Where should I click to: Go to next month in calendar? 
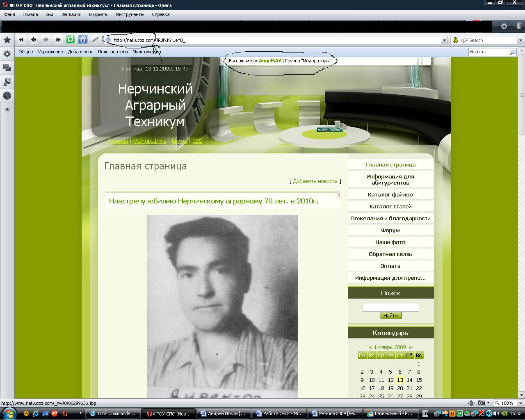(x=410, y=347)
